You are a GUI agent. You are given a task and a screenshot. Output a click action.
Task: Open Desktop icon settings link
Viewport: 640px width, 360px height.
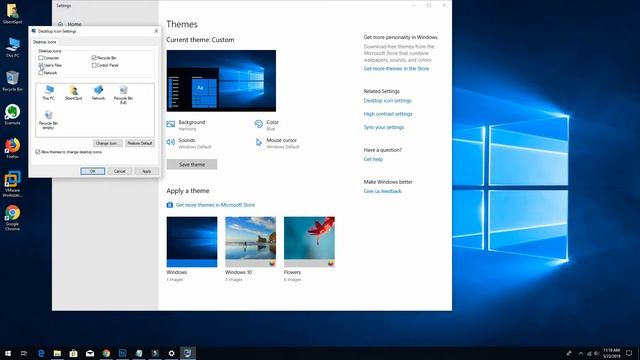[387, 100]
